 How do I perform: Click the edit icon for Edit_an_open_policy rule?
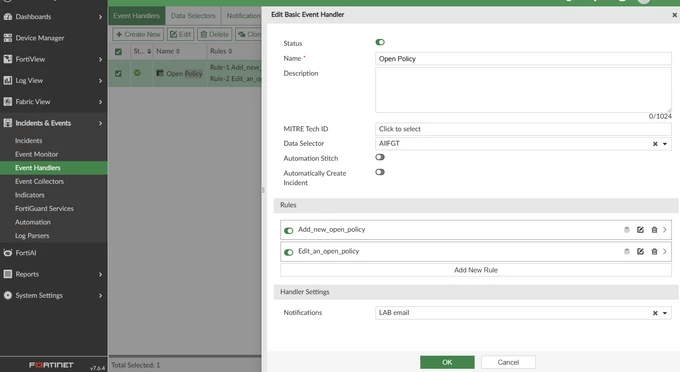(640, 251)
